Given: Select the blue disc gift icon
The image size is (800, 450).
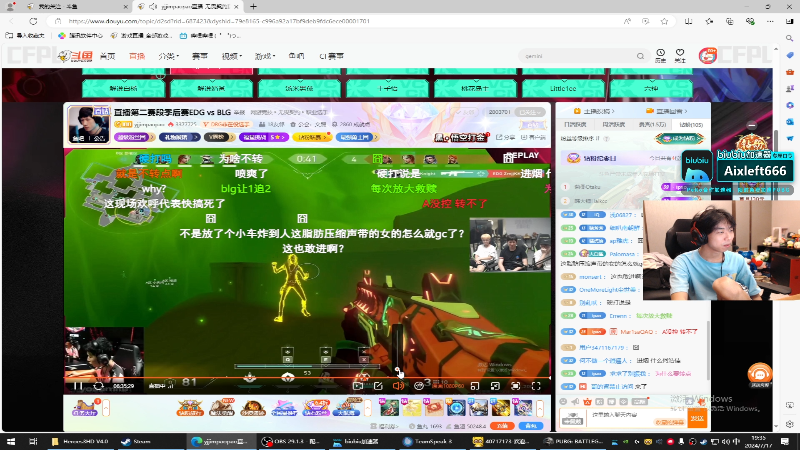Looking at the screenshot, I should coord(456,408).
